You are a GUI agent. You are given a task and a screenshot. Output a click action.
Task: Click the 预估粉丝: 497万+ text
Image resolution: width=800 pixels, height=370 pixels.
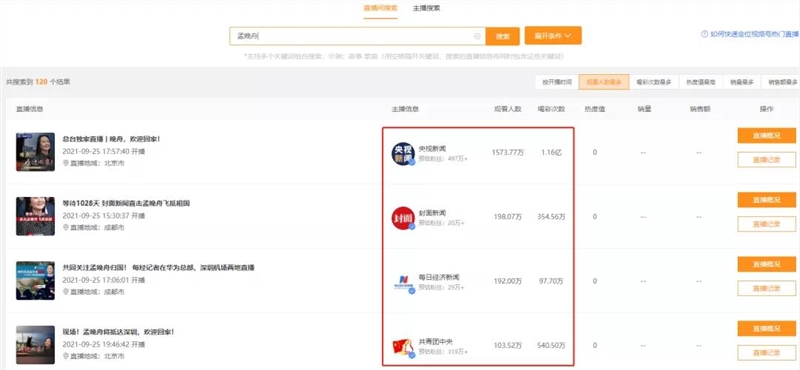[x=443, y=159]
